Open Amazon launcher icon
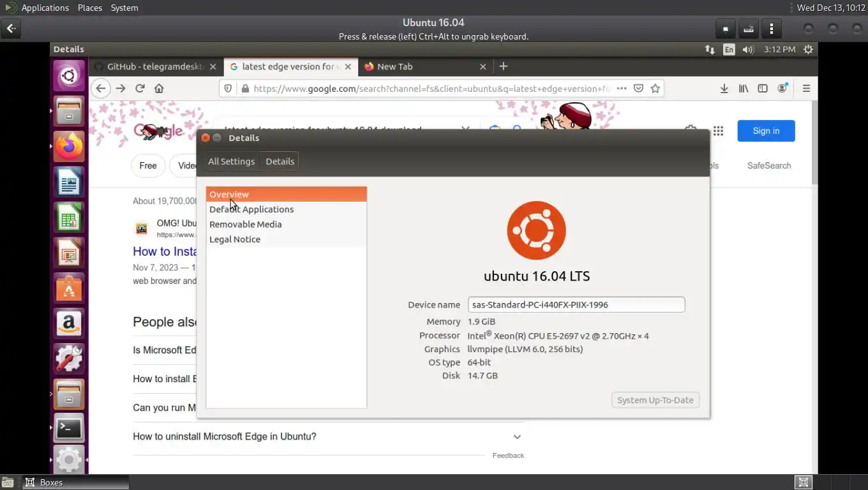This screenshot has width=868, height=490. [69, 323]
